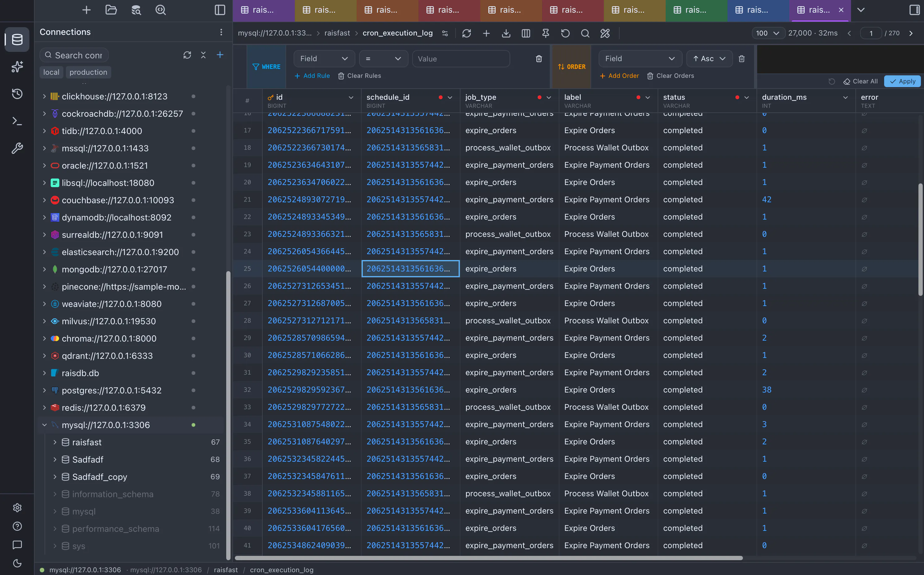
Task: Click the database search icon in top toolbar
Action: point(136,10)
